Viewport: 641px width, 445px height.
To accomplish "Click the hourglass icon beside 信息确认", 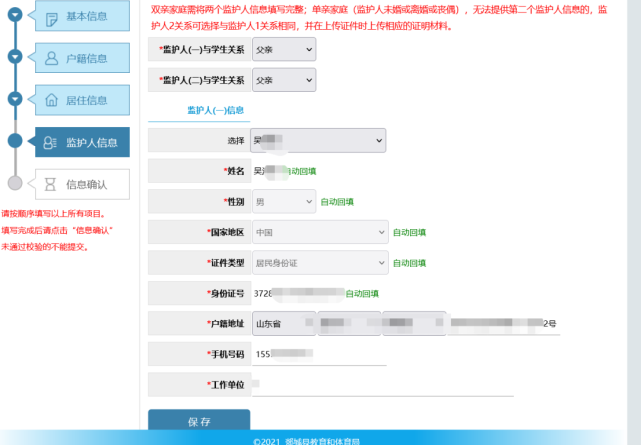I will tap(50, 184).
